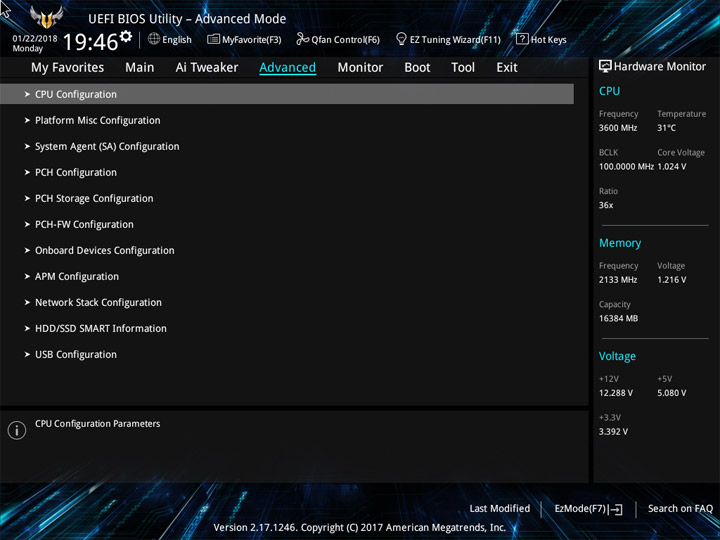Click the date 01/22/2018

pyautogui.click(x=35, y=39)
